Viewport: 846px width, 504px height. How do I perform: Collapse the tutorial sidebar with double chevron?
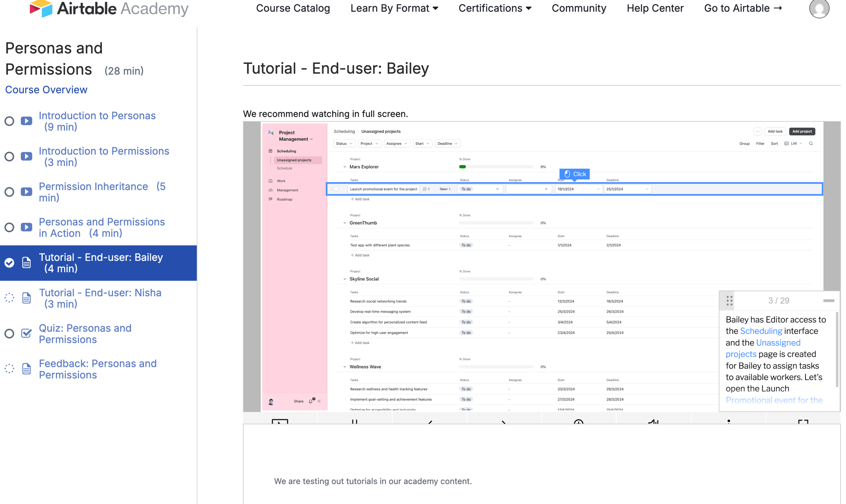pyautogui.click(x=319, y=401)
